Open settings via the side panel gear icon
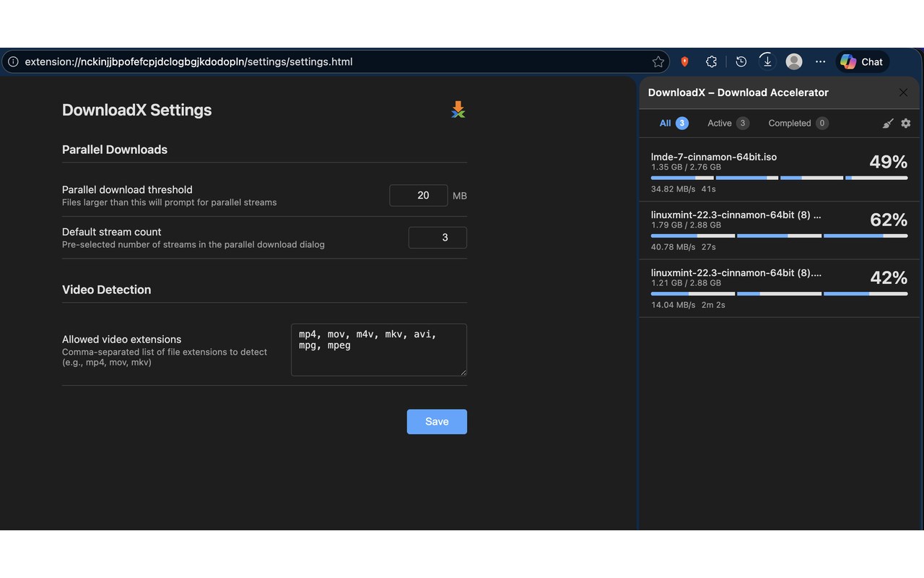Screen dimensions: 924x578 tap(906, 124)
